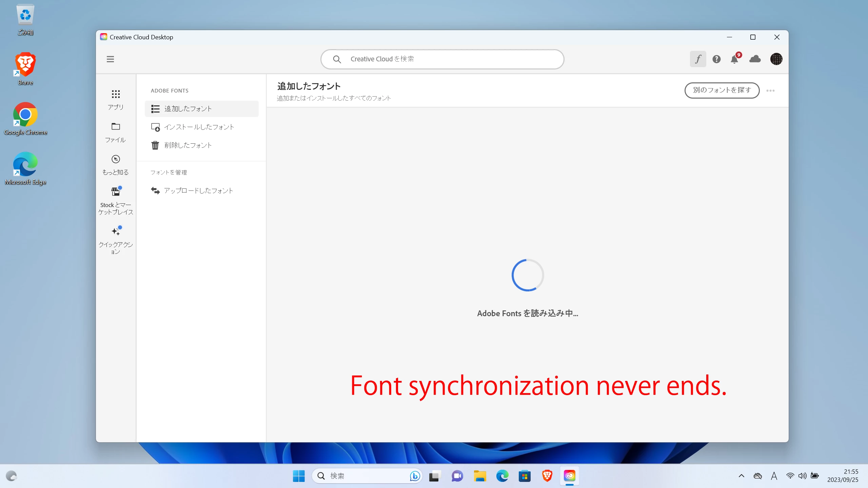
Task: Click 別のフォントを探す button
Action: point(722,90)
